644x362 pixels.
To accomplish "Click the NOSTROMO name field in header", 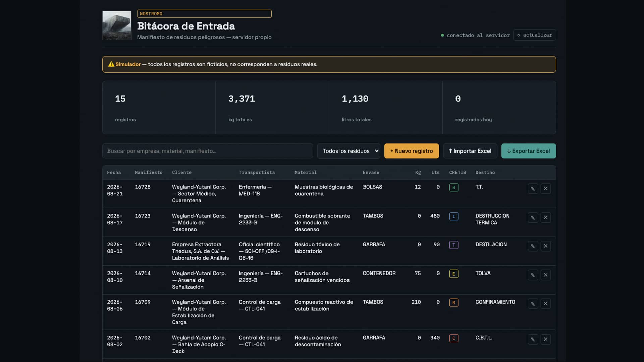I will tap(204, 14).
